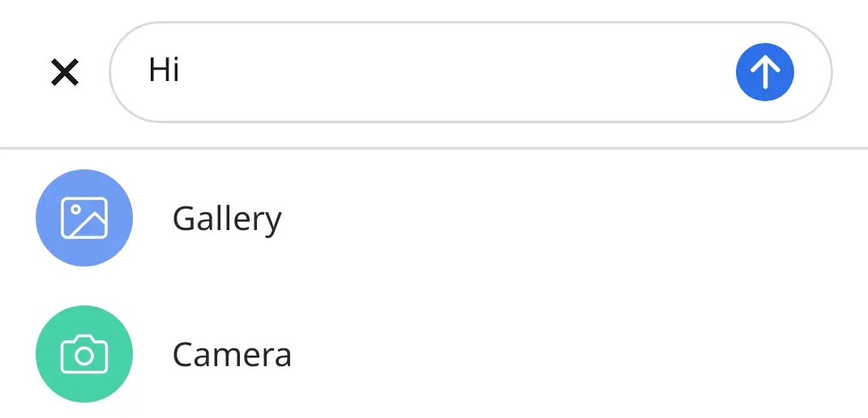Select the Gallery text label
The image size is (868, 418).
coord(227,219)
